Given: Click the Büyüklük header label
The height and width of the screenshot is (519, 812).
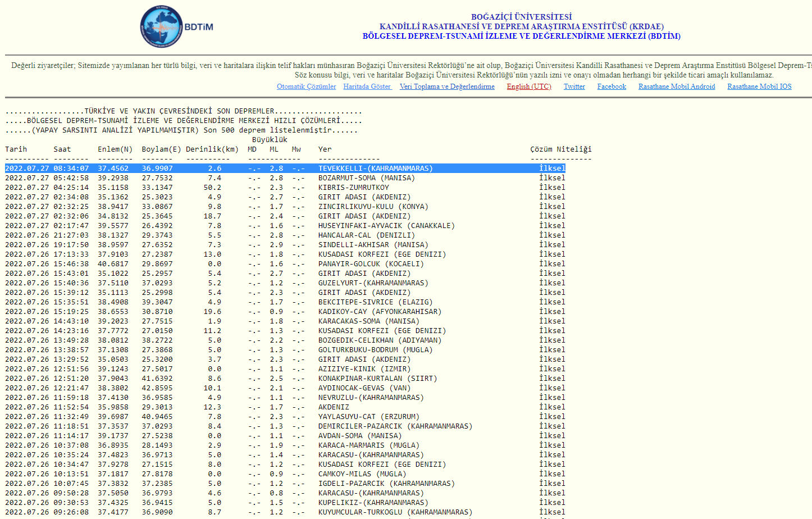Looking at the screenshot, I should 270,140.
